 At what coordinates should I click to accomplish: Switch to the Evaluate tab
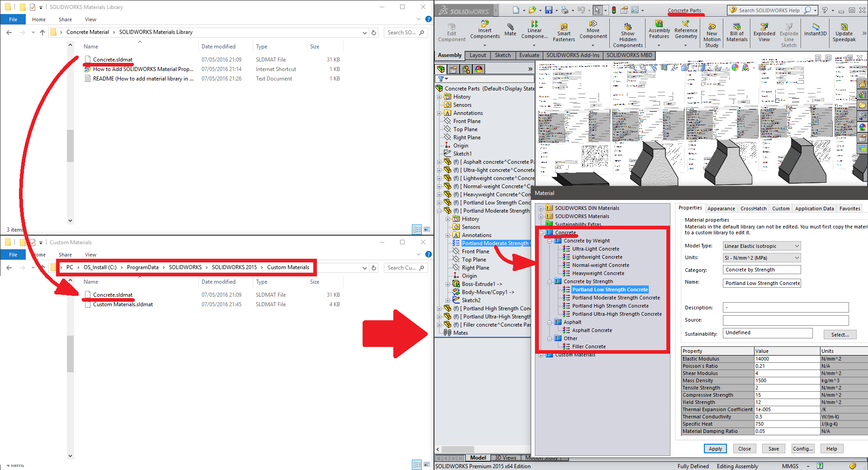[x=529, y=55]
